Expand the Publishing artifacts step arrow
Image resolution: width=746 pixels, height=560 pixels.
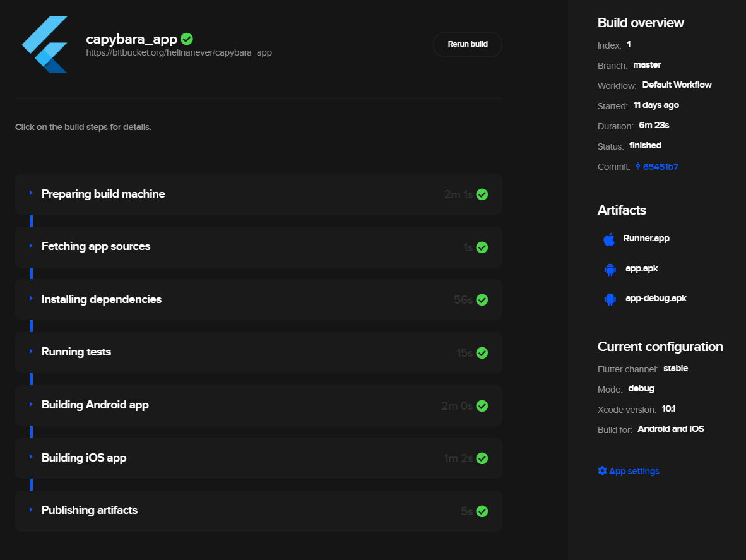[31, 509]
